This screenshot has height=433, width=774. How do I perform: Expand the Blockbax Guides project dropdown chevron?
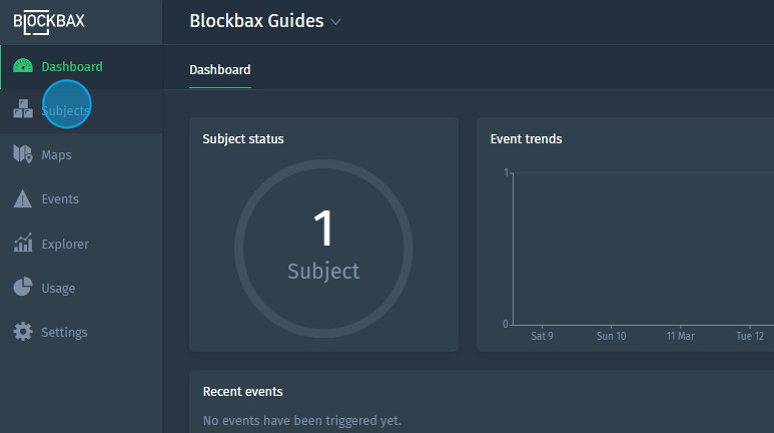[x=336, y=22]
